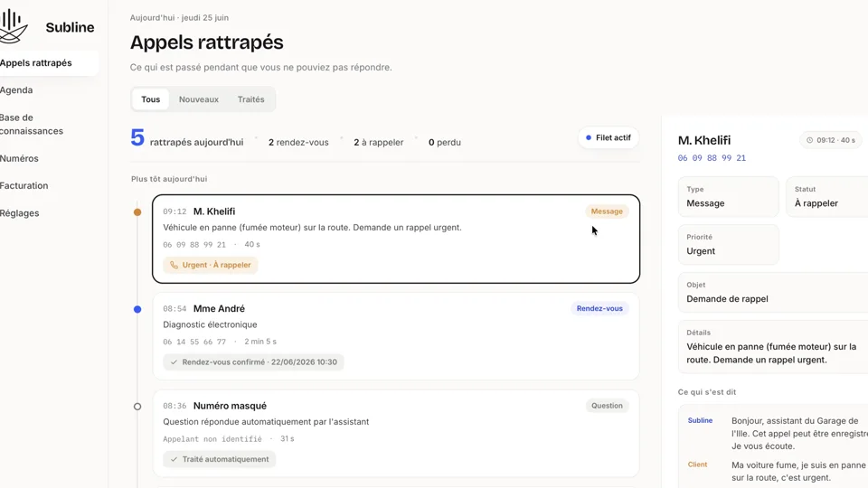The image size is (868, 488).
Task: Click the phone icon in Urgent badge
Action: click(x=174, y=265)
